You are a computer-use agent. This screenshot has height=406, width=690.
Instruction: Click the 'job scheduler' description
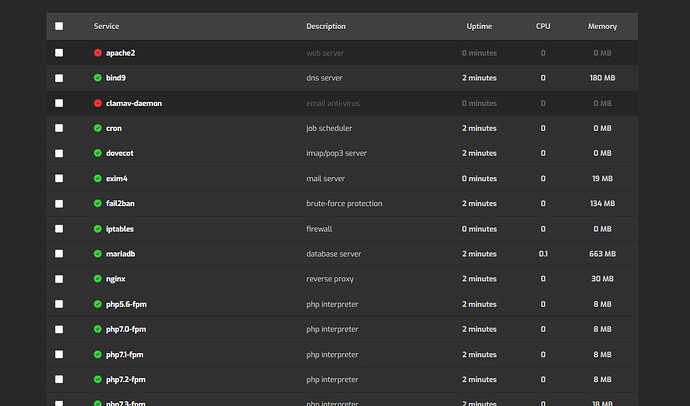329,128
